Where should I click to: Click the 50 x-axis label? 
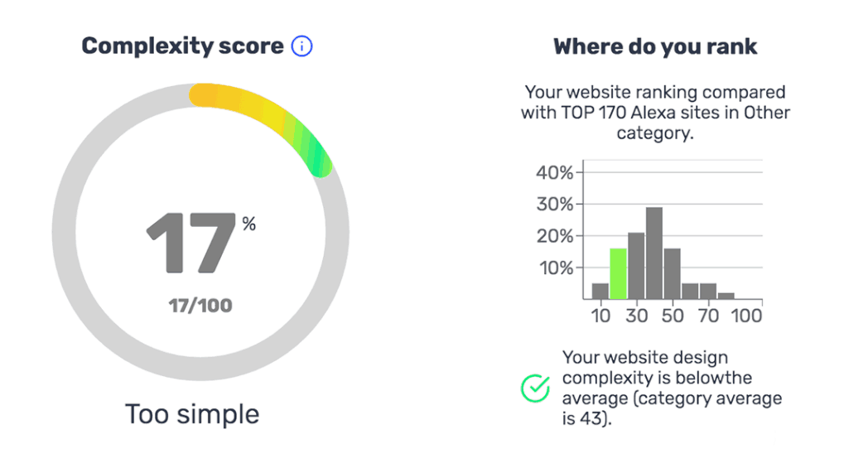[672, 316]
